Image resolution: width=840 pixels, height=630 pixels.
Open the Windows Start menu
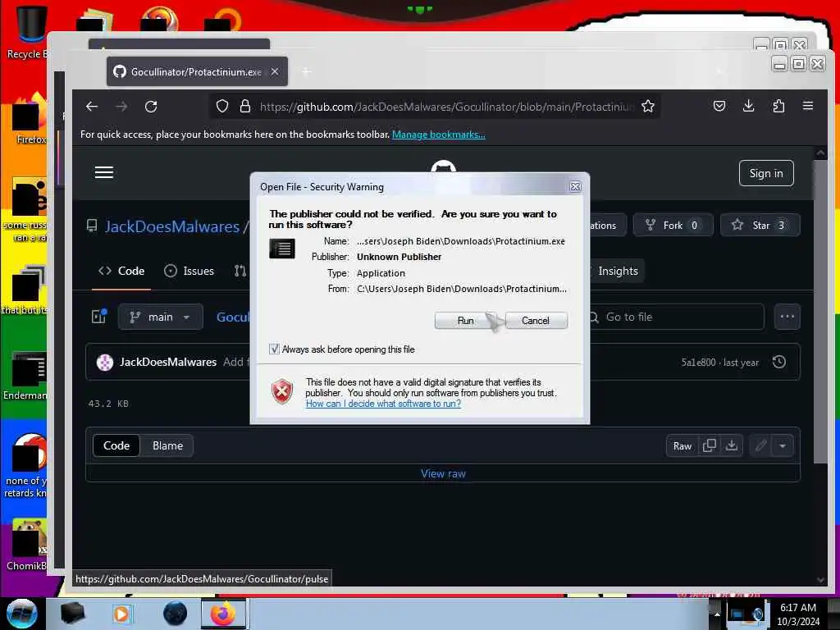coord(21,614)
